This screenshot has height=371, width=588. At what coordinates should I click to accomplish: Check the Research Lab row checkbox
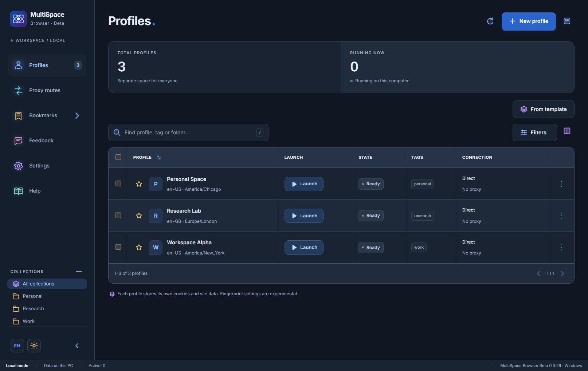[118, 215]
